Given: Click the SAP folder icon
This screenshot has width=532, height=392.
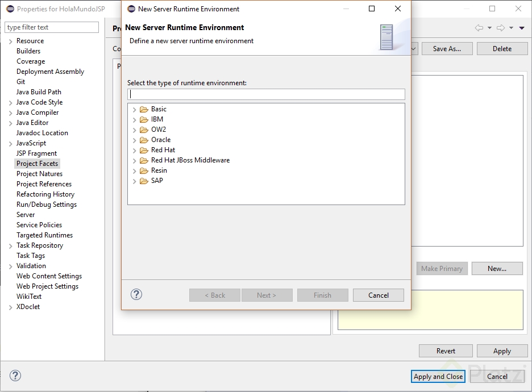Looking at the screenshot, I should coord(144,181).
